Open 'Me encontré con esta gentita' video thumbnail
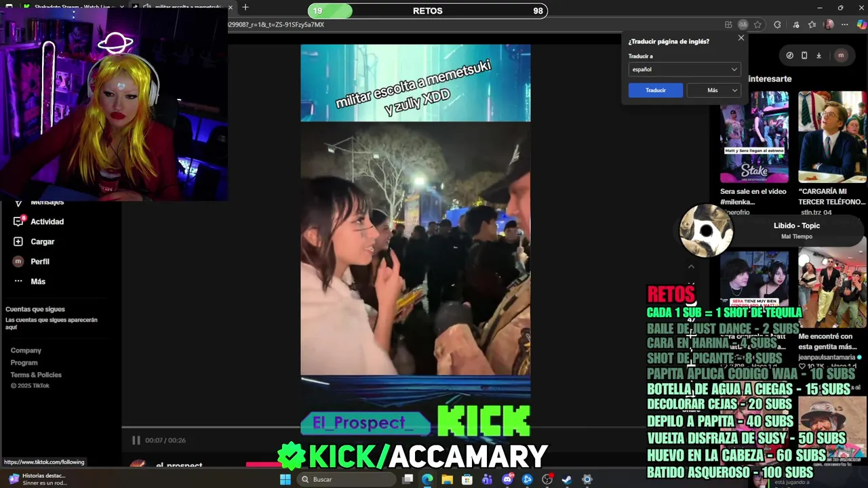 coord(832,290)
